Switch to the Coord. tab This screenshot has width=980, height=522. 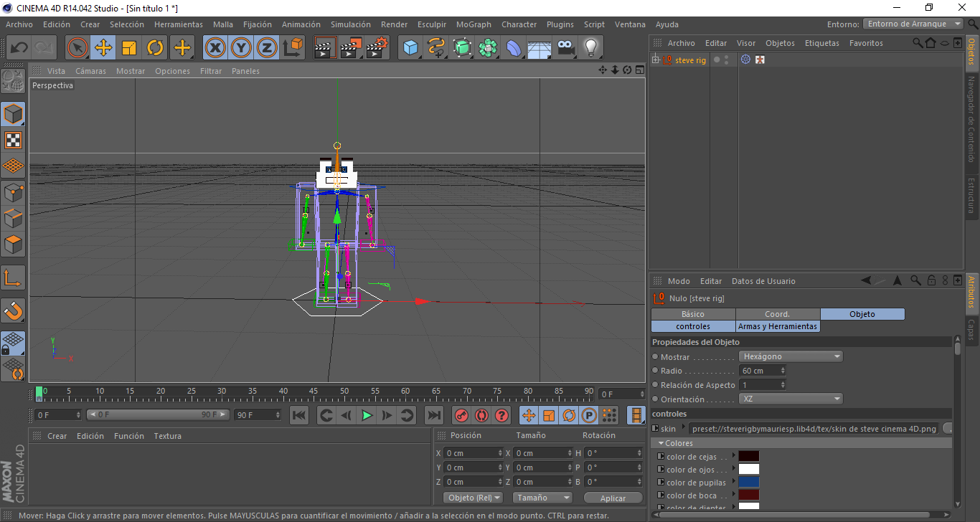click(x=778, y=314)
